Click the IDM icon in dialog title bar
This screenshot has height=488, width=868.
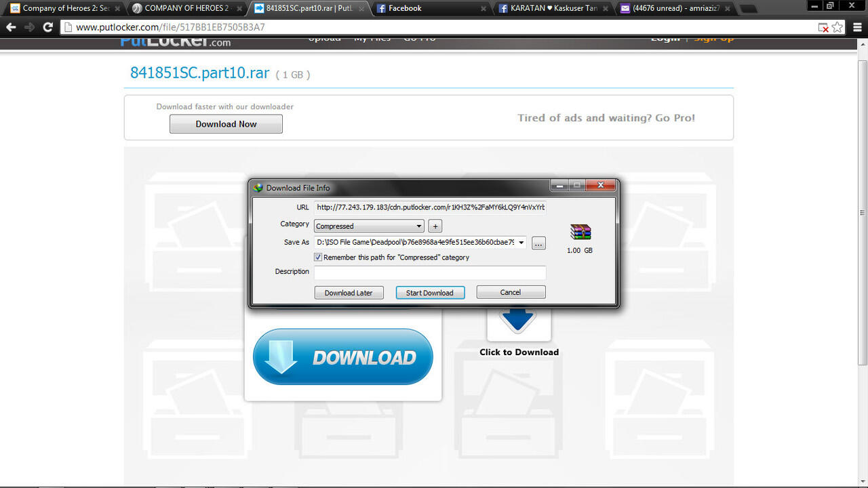[258, 188]
